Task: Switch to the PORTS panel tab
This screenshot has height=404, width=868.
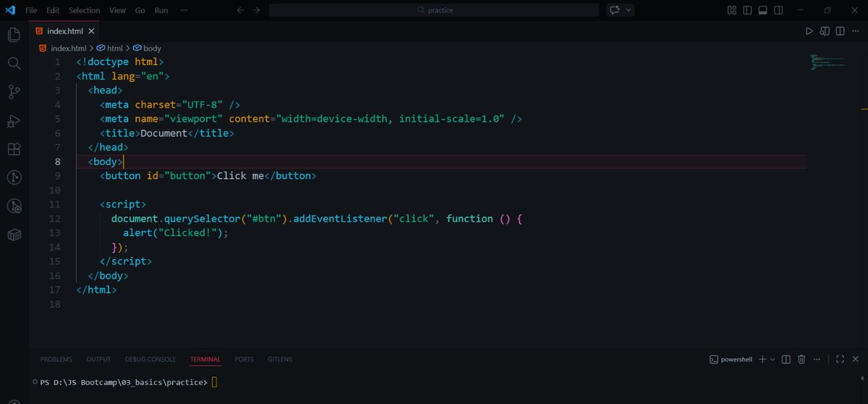Action: (244, 359)
